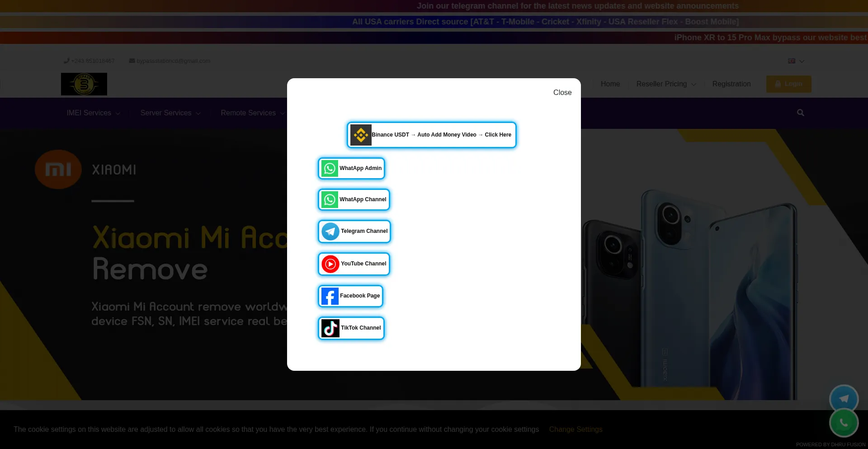Click the floating Telegram chat bubble
Image resolution: width=868 pixels, height=449 pixels.
pyautogui.click(x=844, y=399)
